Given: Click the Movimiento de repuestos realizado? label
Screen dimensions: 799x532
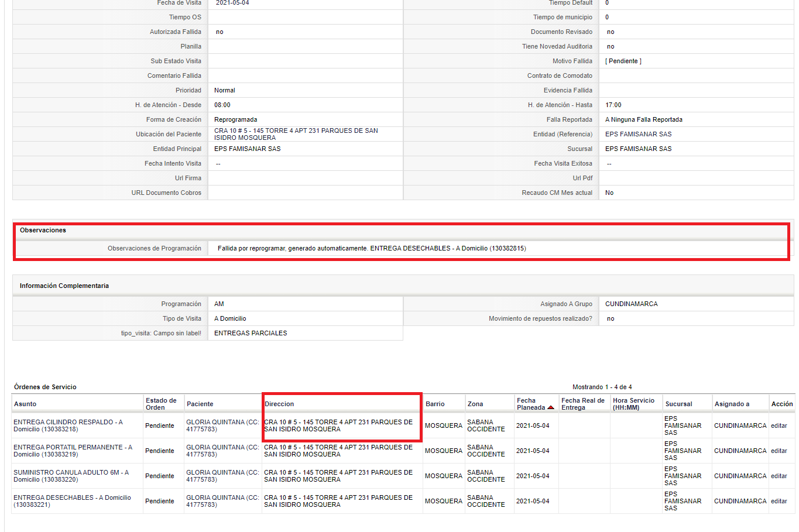Looking at the screenshot, I should 540,318.
